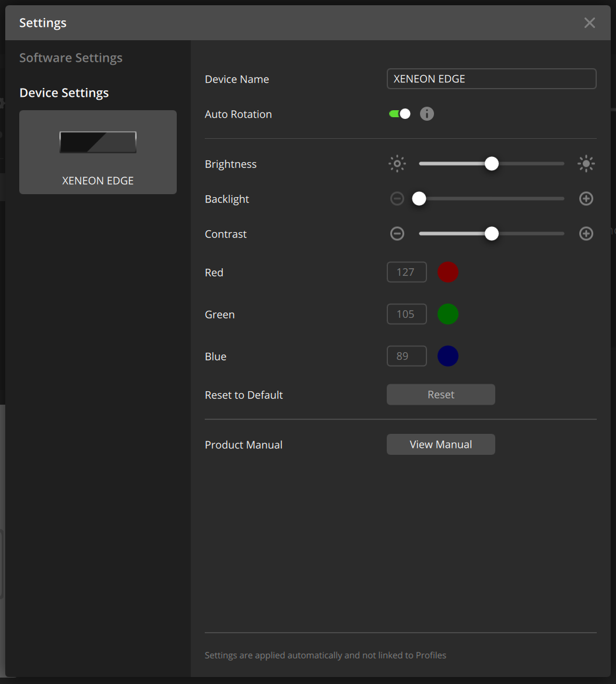Click the Contrast plus icon

pos(586,234)
